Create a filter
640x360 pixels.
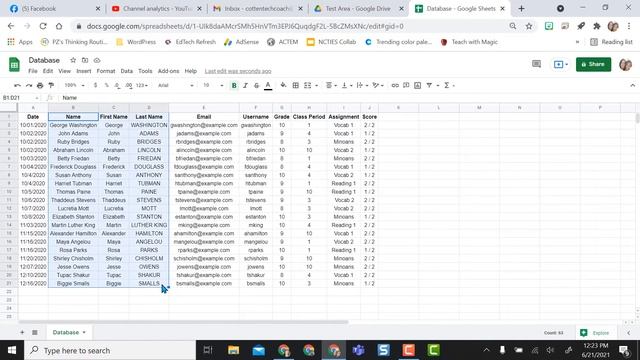[x=429, y=85]
